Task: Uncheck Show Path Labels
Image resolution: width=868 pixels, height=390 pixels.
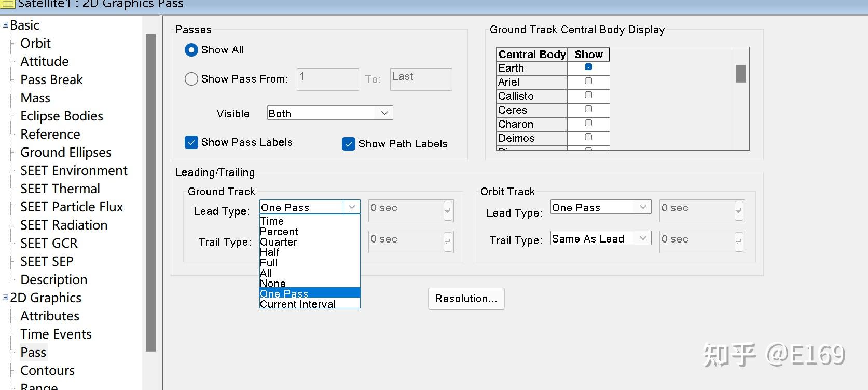Action: tap(349, 144)
